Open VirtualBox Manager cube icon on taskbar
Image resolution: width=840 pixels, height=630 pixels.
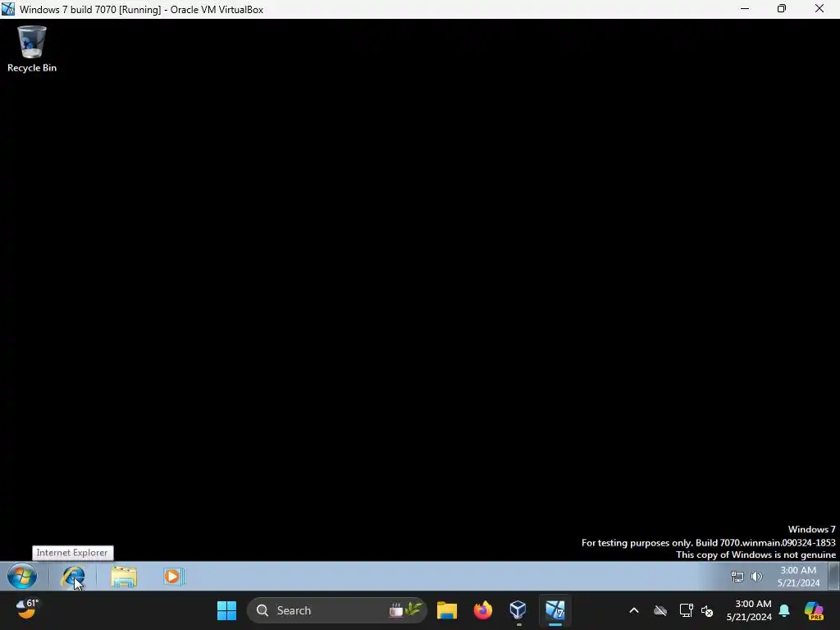click(518, 610)
